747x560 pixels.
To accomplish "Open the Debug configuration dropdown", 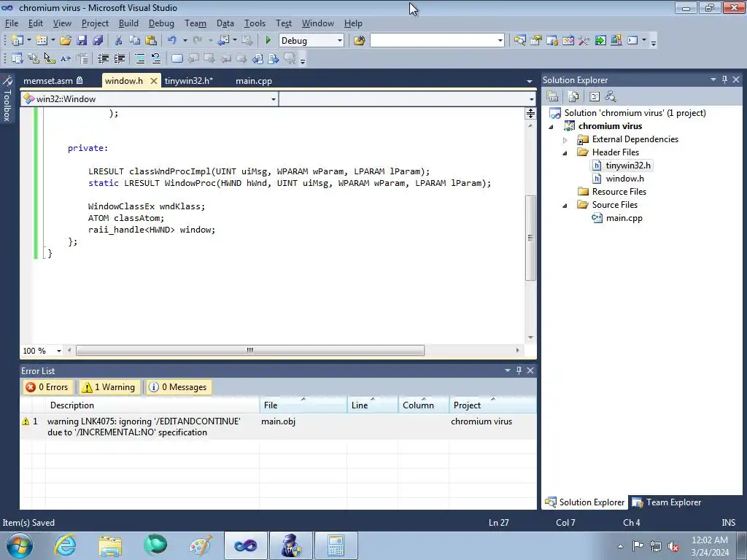I will 340,41.
